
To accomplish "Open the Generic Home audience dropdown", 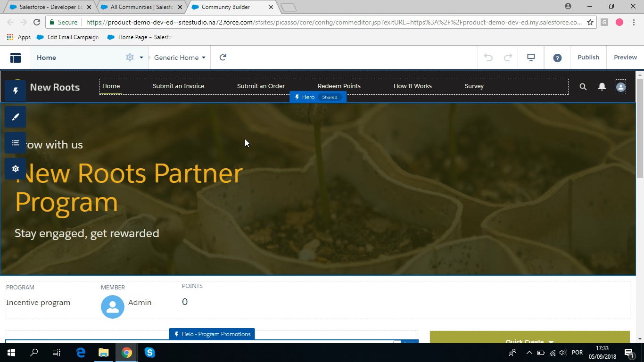I will coord(180,58).
